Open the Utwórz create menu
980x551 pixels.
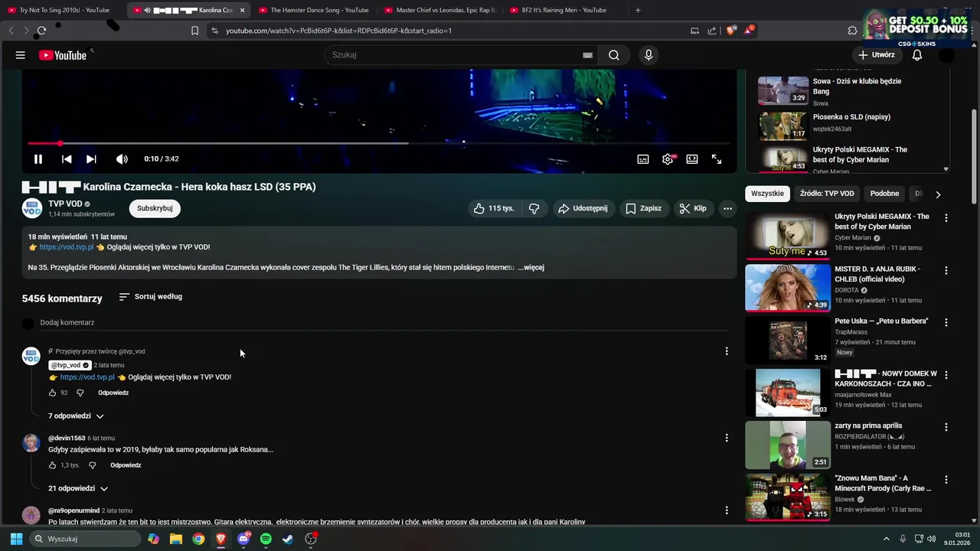point(877,55)
